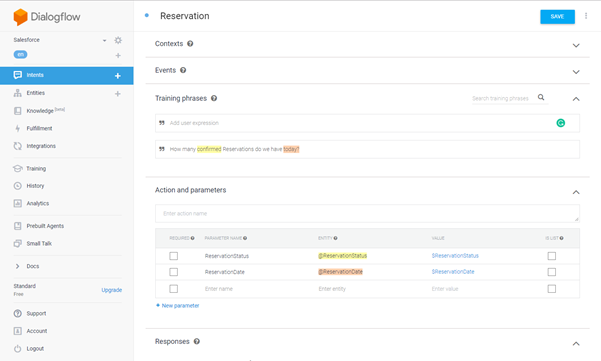Open the Events help tooltip icon
The height and width of the screenshot is (361, 601).
point(183,70)
